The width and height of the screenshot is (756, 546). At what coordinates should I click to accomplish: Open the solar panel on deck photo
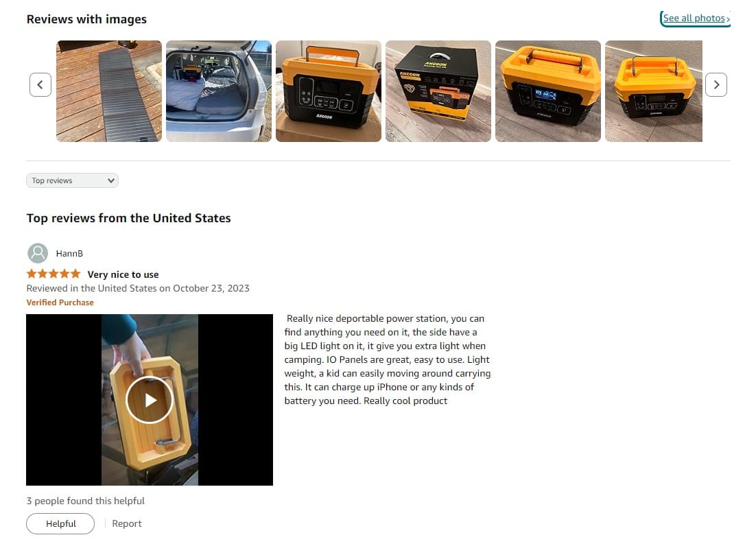109,91
